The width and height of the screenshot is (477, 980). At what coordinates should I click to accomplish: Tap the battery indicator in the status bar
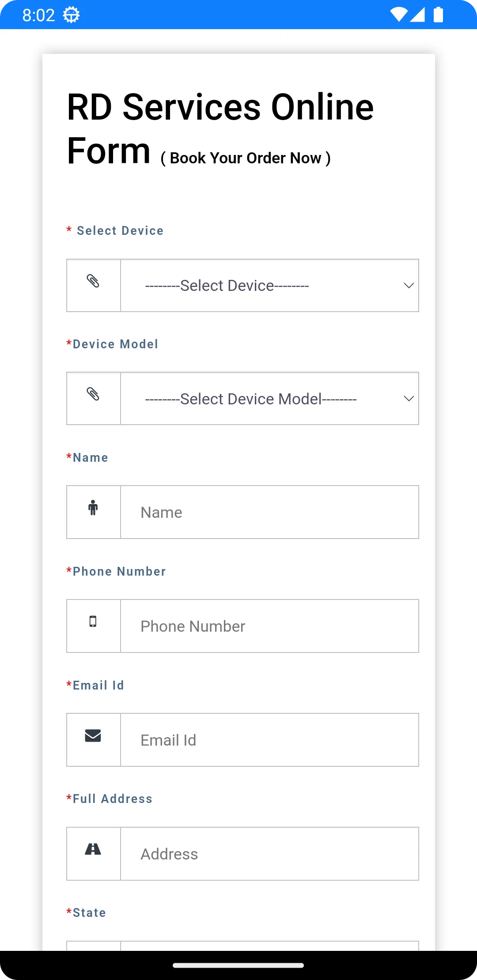(438, 14)
